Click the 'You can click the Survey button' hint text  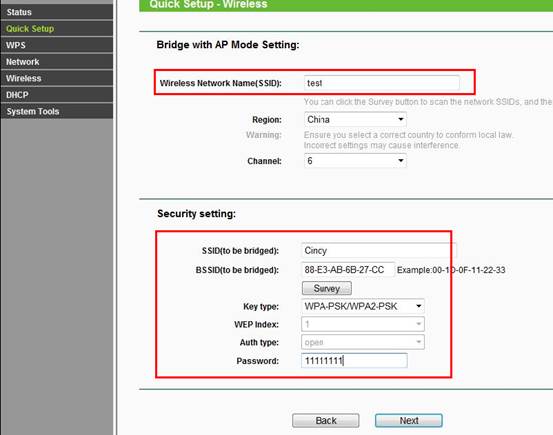[x=428, y=102]
